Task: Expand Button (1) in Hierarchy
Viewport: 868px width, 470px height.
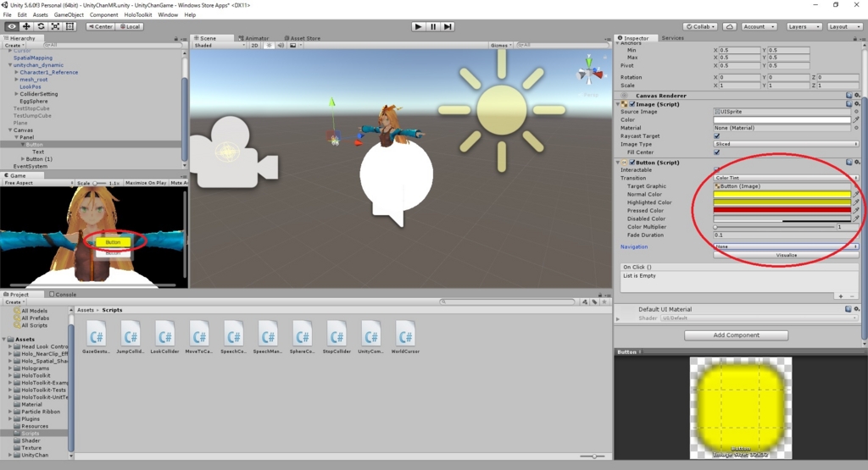Action: pyautogui.click(x=23, y=159)
